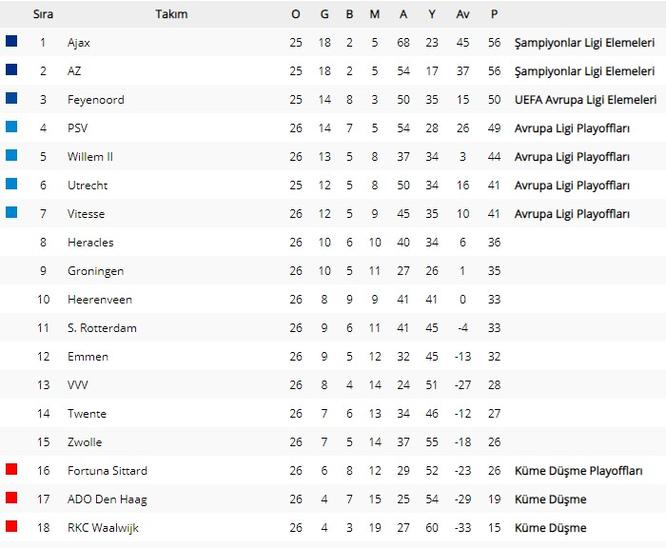Open the Heerenveen team entry

100,299
